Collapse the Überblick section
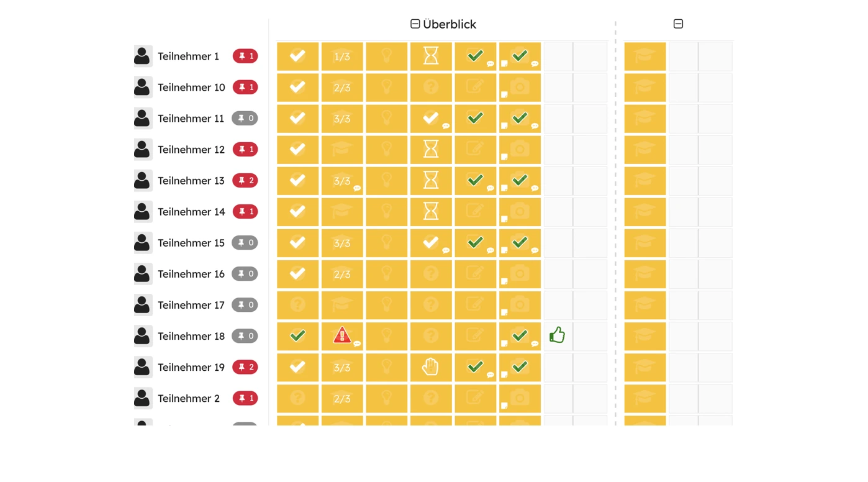 click(x=415, y=24)
